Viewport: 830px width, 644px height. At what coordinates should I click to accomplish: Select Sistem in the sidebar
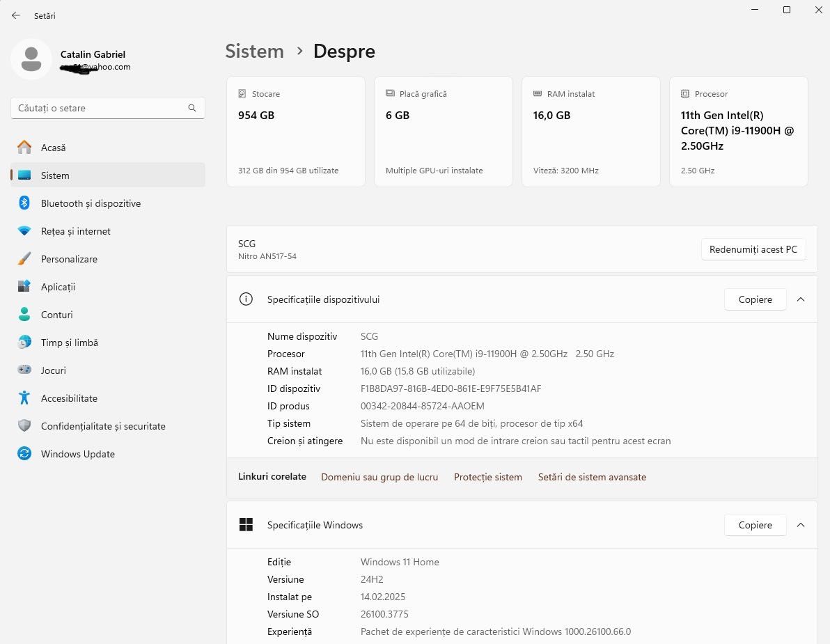pyautogui.click(x=108, y=175)
